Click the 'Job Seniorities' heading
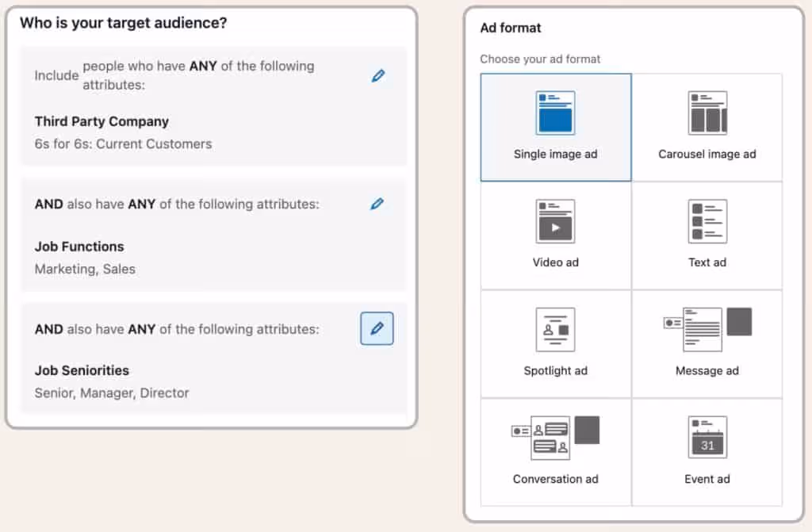Image resolution: width=812 pixels, height=532 pixels. (82, 370)
